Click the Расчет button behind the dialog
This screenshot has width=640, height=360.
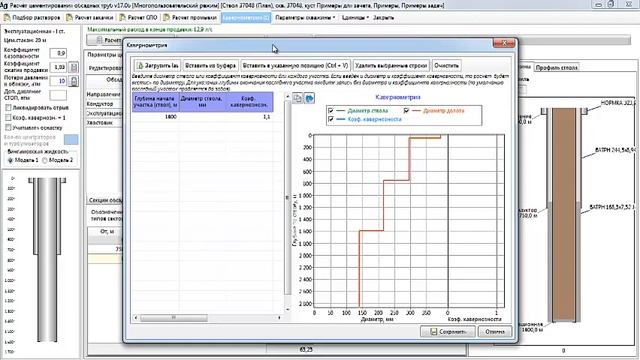pyautogui.click(x=105, y=40)
